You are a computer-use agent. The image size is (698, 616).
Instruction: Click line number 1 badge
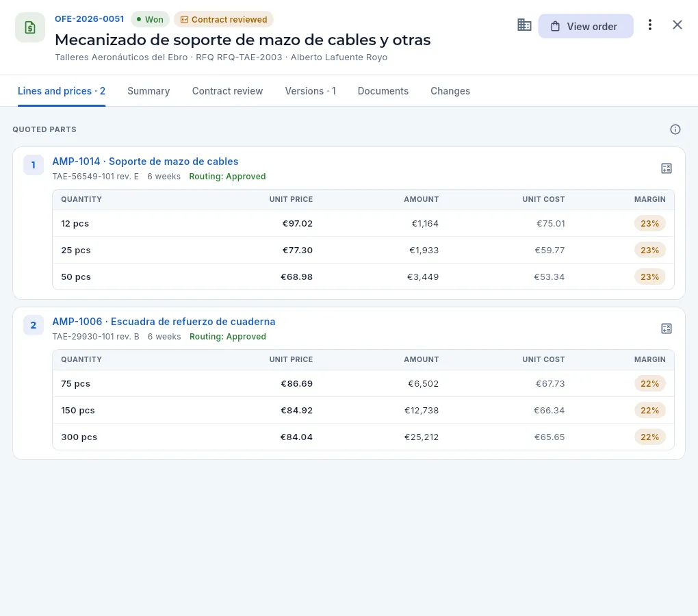click(34, 165)
